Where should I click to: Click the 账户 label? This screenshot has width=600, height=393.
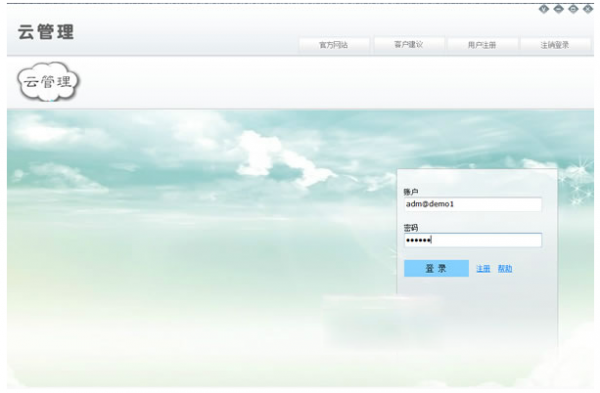pos(411,192)
